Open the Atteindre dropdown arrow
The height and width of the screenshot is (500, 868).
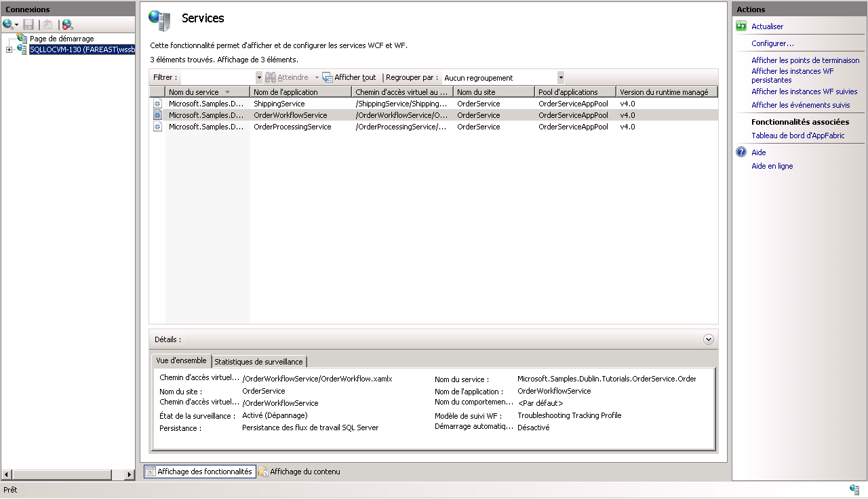click(317, 78)
